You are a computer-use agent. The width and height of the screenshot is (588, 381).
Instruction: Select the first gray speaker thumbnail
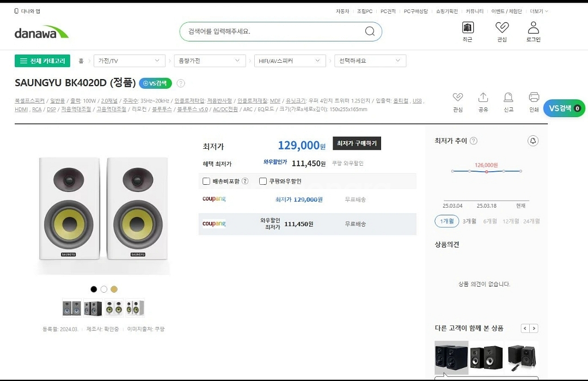pos(72,308)
